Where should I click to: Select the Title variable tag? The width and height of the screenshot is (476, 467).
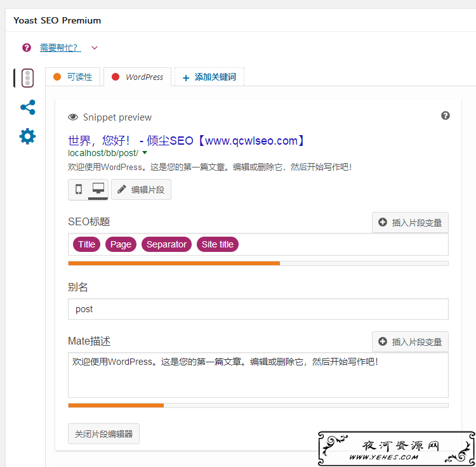(x=86, y=244)
